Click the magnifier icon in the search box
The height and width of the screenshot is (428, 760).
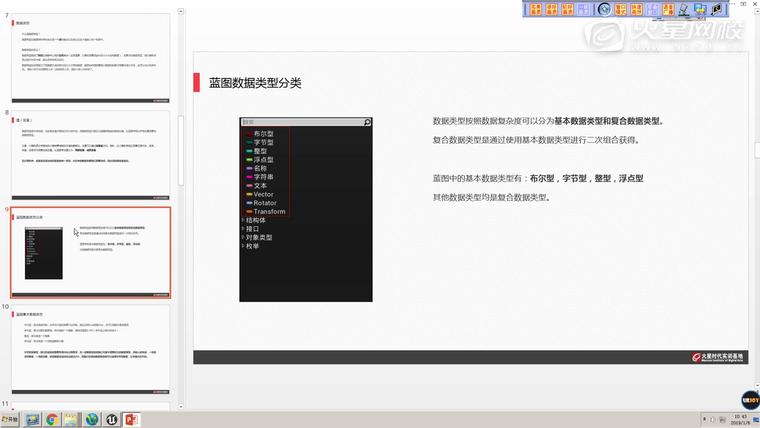point(367,123)
